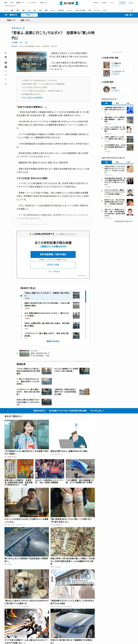Image resolution: width=138 pixels, height=644 pixels.
Task: Follow author 深津誠
Action: (115, 90)
